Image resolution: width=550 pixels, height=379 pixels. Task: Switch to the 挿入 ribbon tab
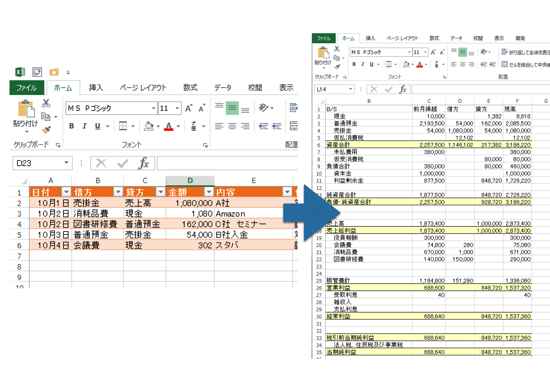tap(95, 87)
